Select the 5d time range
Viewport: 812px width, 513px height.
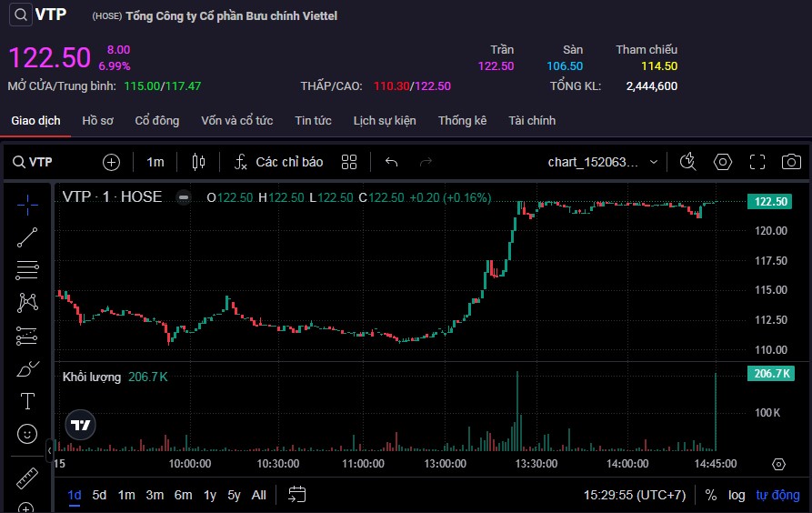[x=99, y=495]
